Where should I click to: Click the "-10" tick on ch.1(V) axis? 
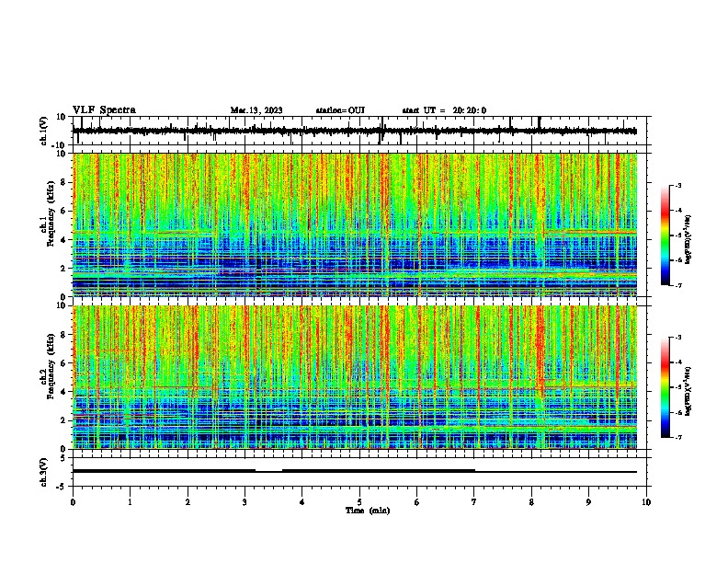tap(60, 145)
